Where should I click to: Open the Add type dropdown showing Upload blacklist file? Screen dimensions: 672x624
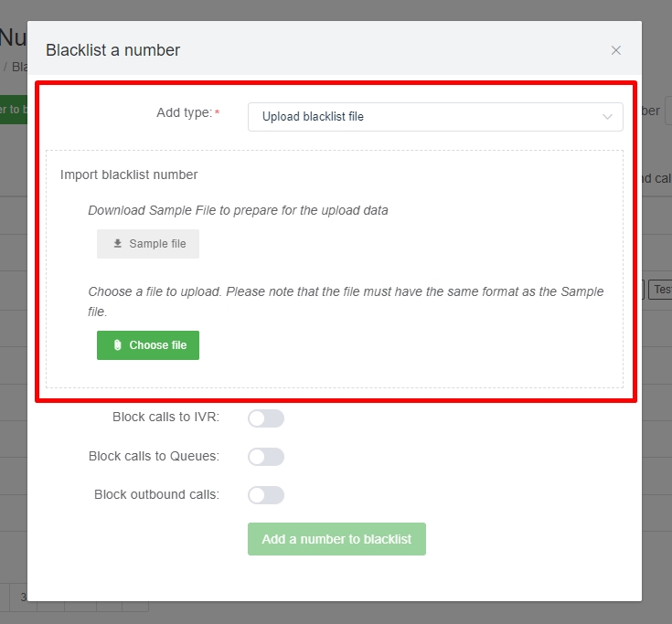click(434, 117)
